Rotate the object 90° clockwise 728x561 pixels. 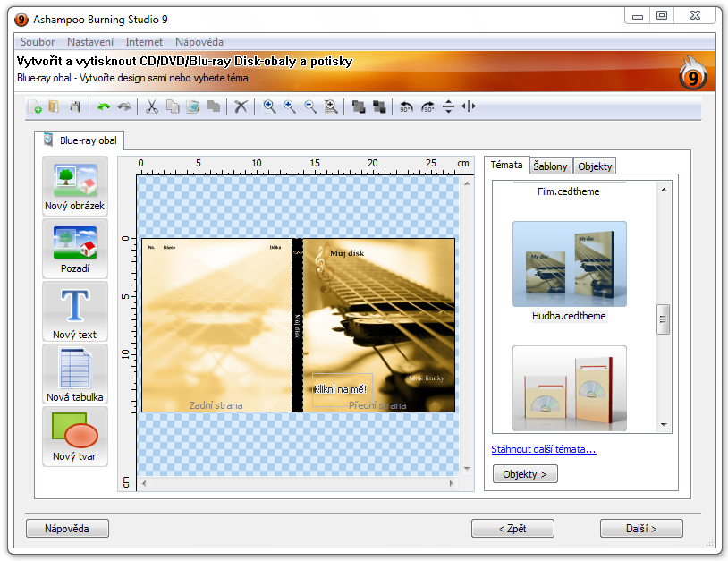tap(427, 106)
